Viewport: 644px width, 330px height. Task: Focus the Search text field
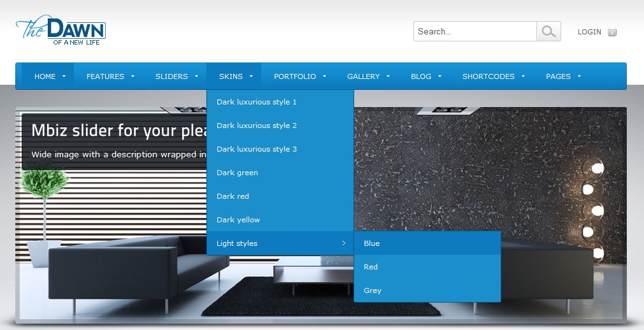point(475,31)
